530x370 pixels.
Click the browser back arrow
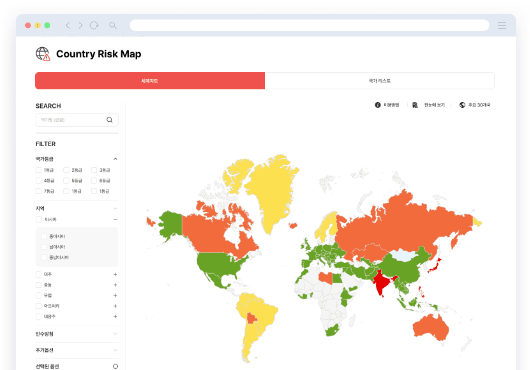(x=68, y=25)
